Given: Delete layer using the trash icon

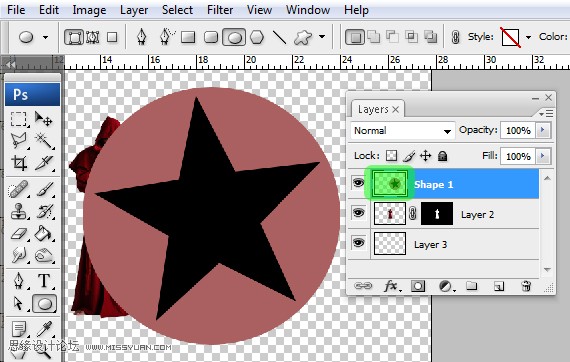Looking at the screenshot, I should pyautogui.click(x=526, y=286).
